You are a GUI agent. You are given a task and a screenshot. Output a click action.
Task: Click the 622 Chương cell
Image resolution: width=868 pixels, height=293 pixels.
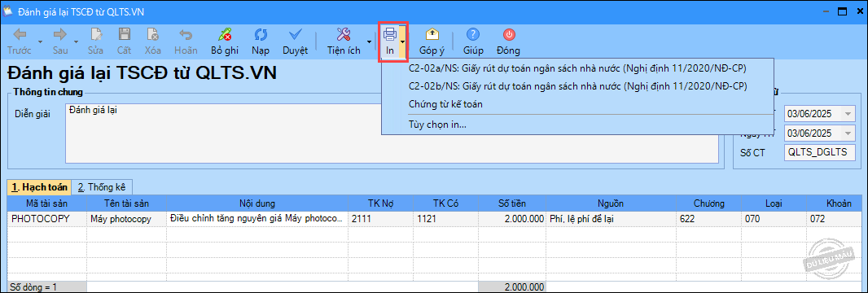point(708,219)
